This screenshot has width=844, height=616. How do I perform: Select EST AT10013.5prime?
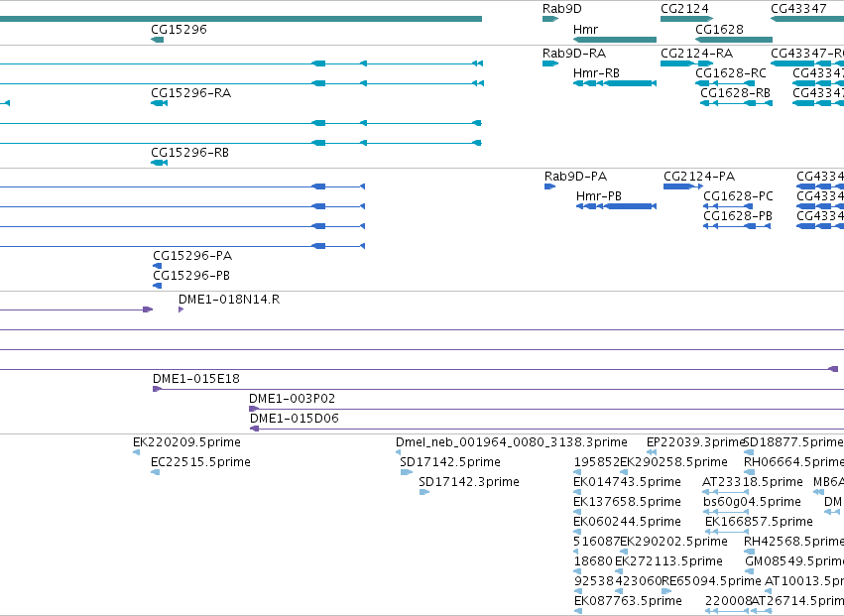pyautogui.click(x=804, y=581)
